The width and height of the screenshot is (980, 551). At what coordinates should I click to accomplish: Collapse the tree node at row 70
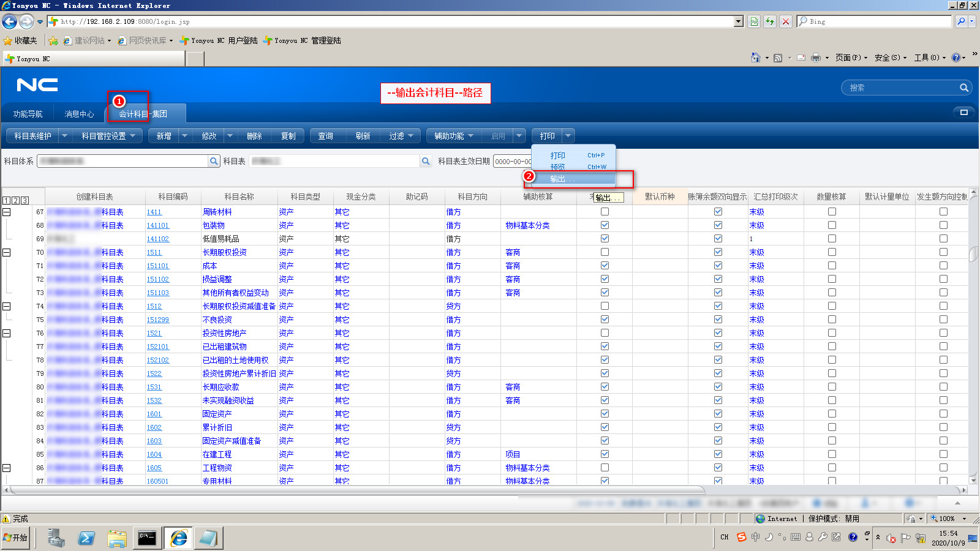pos(7,252)
